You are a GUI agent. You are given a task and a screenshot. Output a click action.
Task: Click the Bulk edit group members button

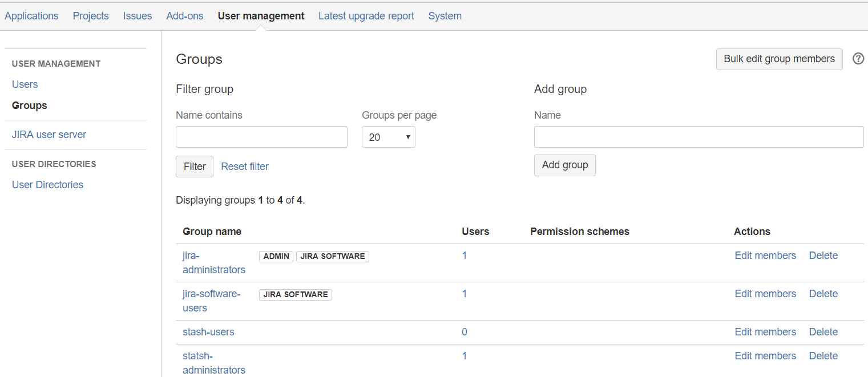(x=779, y=59)
